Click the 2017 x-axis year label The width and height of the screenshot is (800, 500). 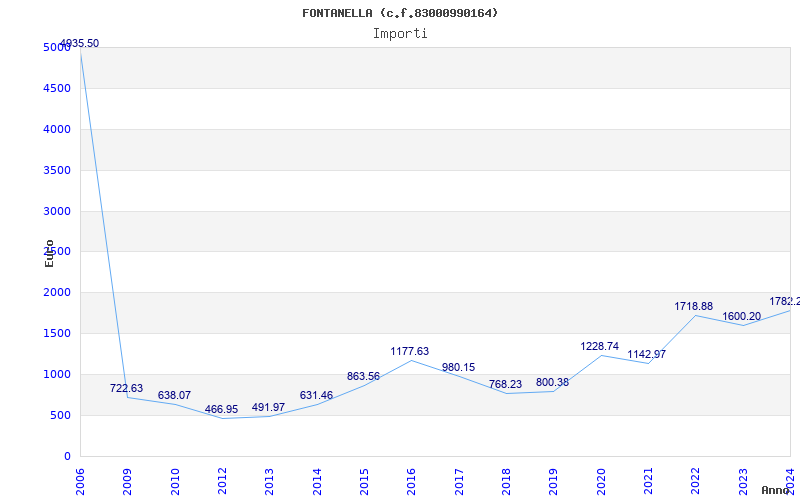[459, 482]
